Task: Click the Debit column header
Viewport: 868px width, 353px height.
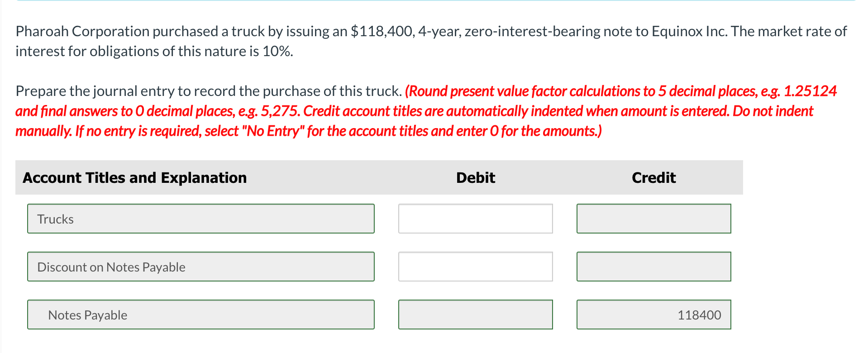Action: [x=475, y=177]
